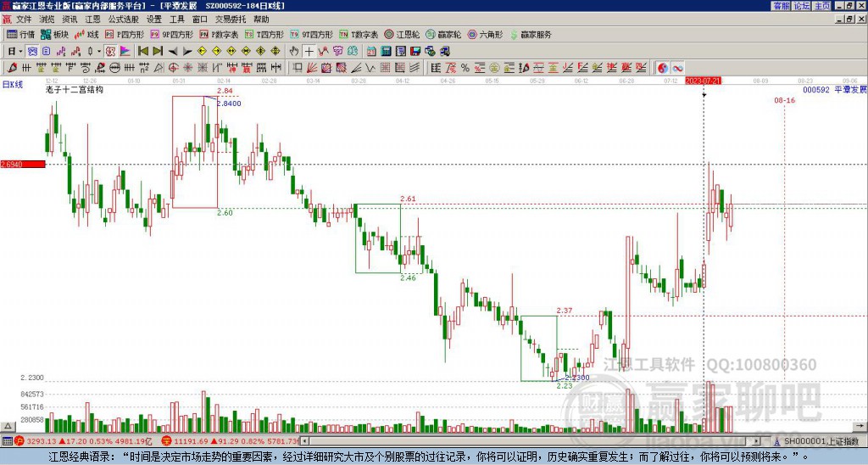This screenshot has height=465, width=868.
Task: Open the 江恩 menu
Action: coord(92,20)
